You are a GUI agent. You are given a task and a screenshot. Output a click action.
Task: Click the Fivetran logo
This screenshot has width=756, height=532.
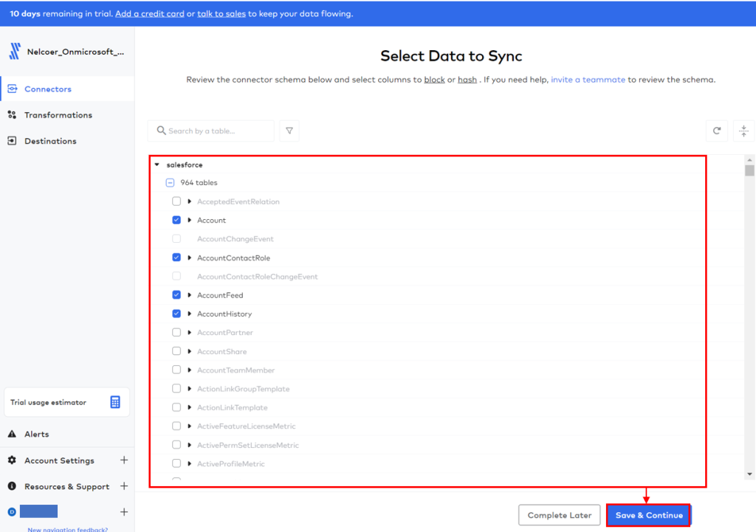point(16,50)
